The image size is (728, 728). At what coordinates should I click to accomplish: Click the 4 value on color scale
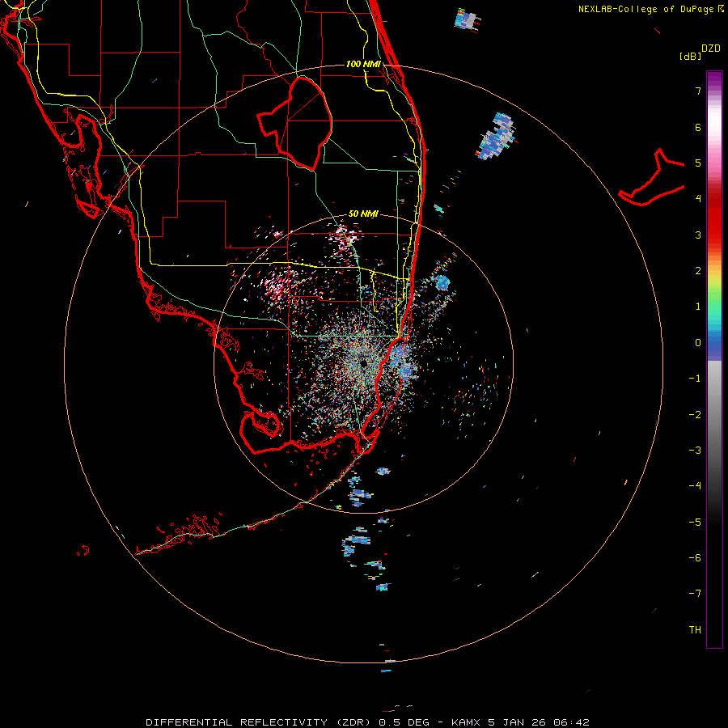[x=698, y=199]
